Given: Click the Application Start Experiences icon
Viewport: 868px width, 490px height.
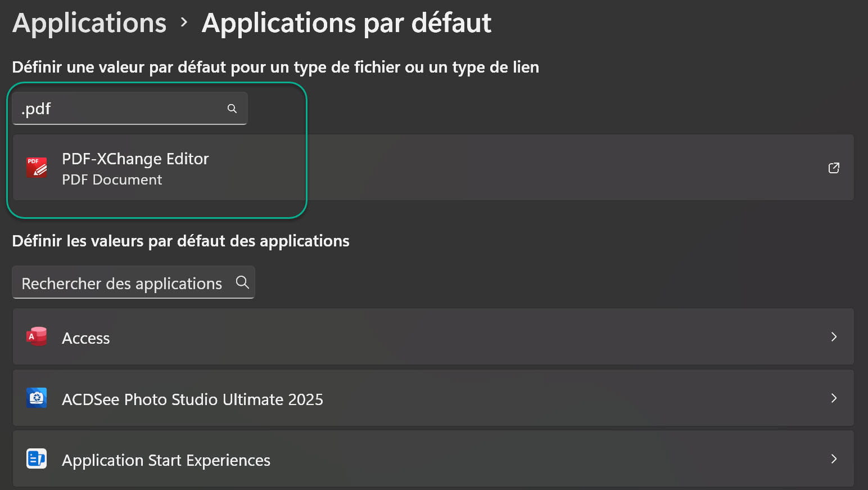Looking at the screenshot, I should coord(37,459).
